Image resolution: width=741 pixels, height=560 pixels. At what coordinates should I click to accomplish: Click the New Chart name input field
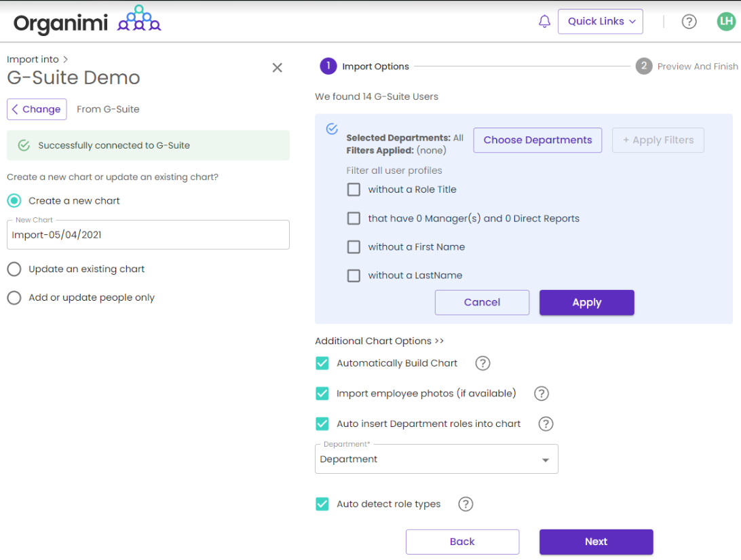(x=148, y=235)
